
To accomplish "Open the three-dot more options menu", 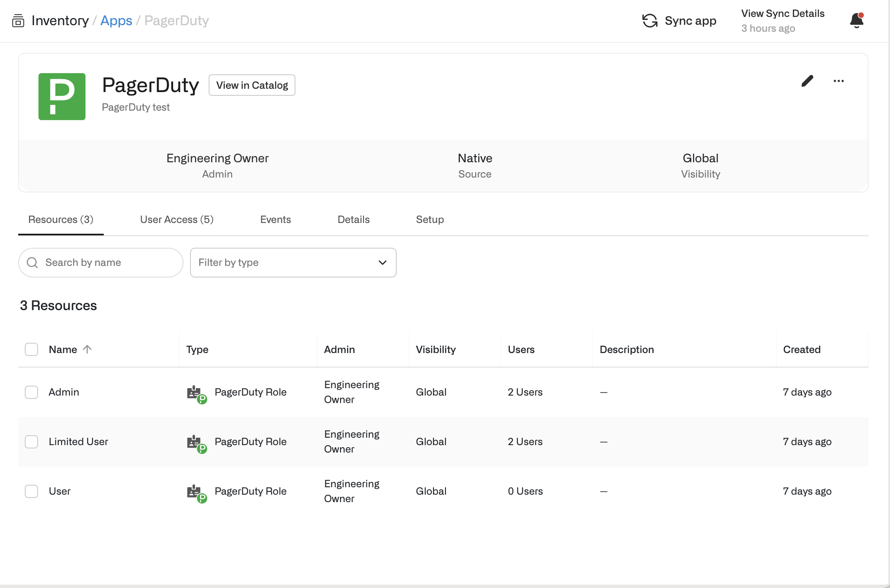I will [x=839, y=81].
